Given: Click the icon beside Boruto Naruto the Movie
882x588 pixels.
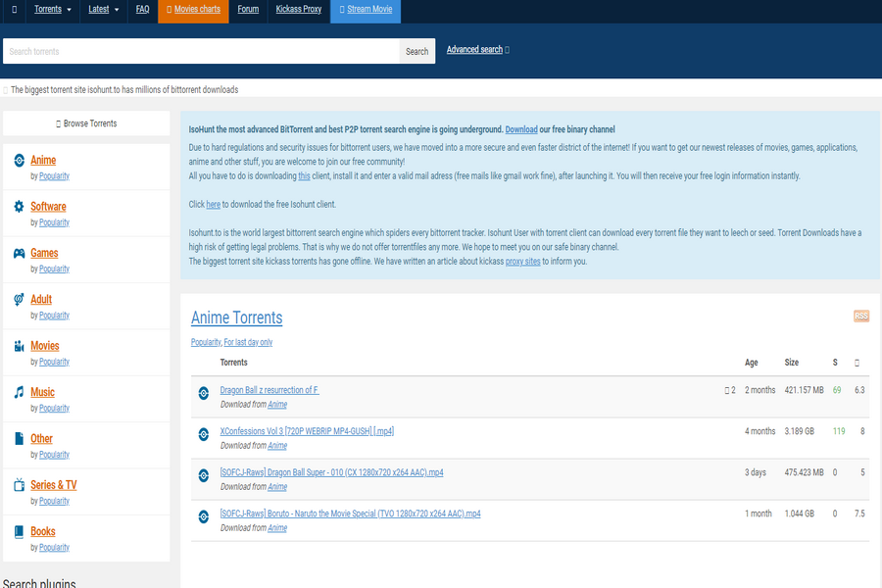Looking at the screenshot, I should [x=204, y=516].
